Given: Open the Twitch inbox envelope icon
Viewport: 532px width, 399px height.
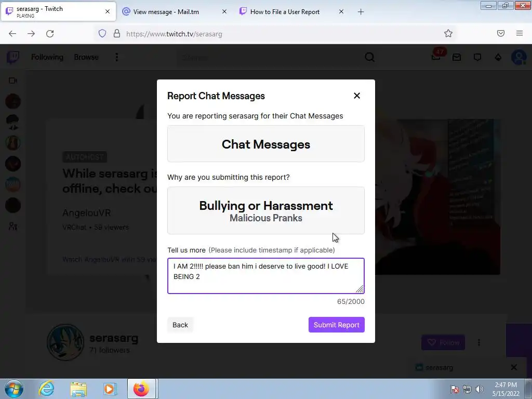Looking at the screenshot, I should tap(457, 57).
